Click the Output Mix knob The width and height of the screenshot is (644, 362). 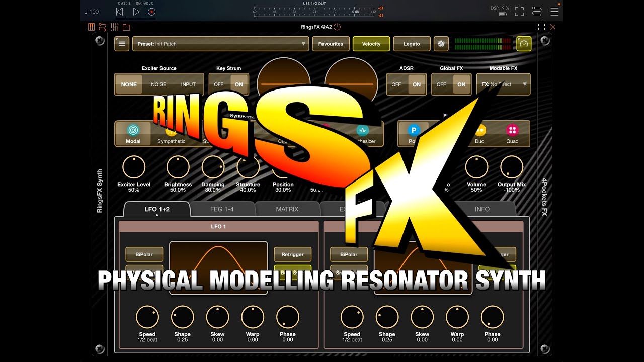512,167
